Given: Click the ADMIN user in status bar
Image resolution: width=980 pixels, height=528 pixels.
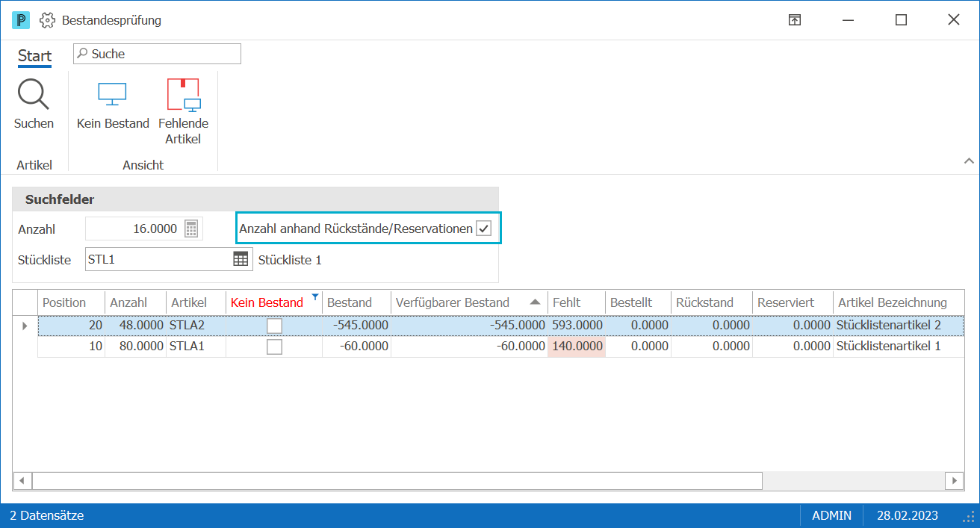Looking at the screenshot, I should point(832,515).
